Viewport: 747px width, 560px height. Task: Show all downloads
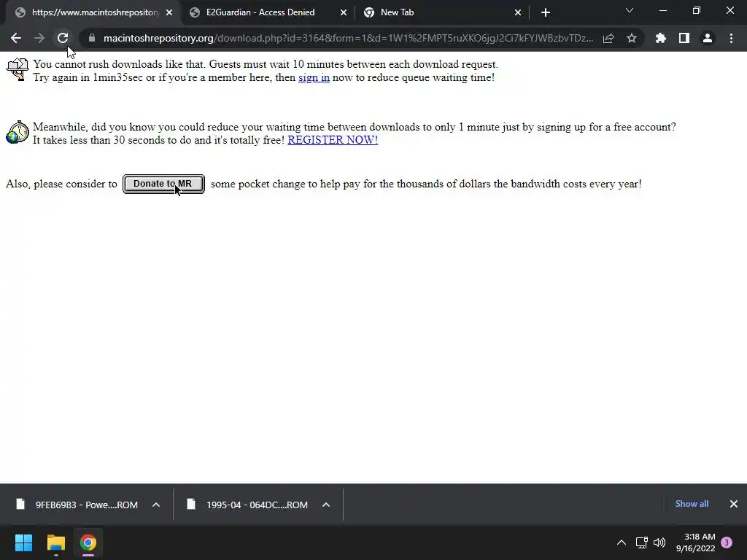click(x=692, y=504)
